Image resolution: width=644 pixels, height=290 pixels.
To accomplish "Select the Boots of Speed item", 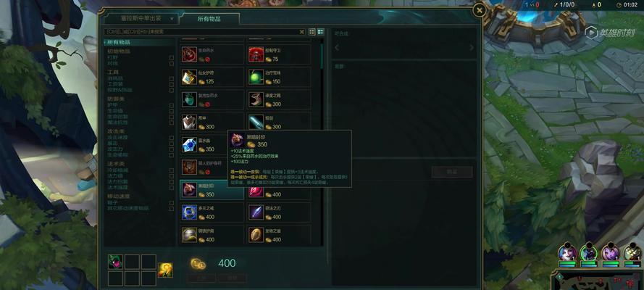I will (279, 99).
